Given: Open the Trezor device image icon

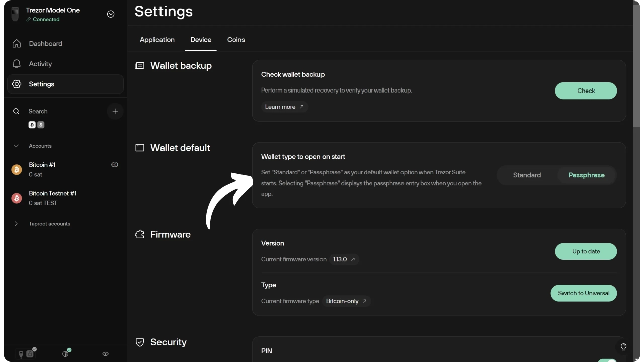Looking at the screenshot, I should click(x=15, y=14).
